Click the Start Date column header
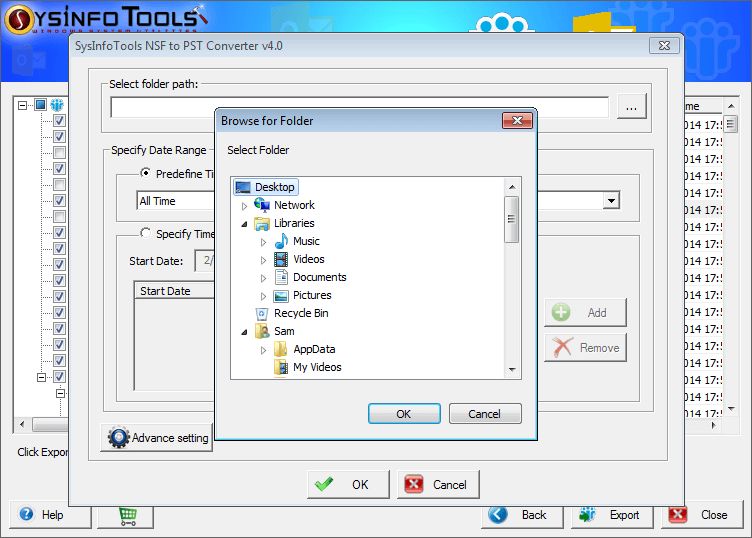752x538 pixels. click(x=174, y=291)
